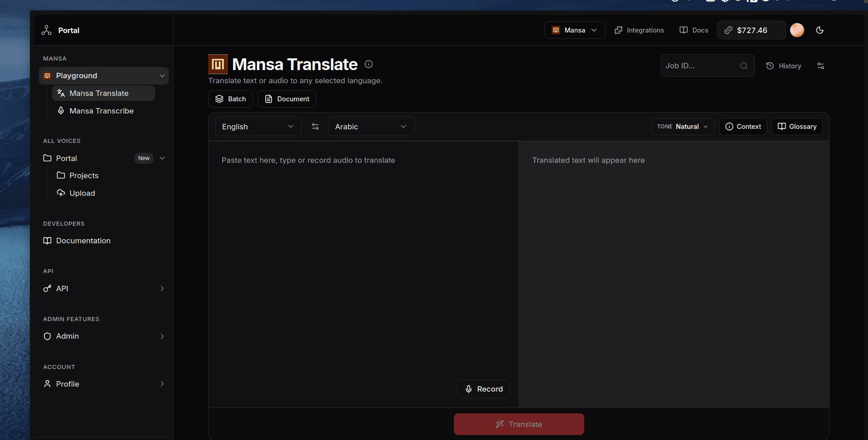Open Mansa Transcribe in the sidebar
868x440 pixels.
click(x=104, y=111)
